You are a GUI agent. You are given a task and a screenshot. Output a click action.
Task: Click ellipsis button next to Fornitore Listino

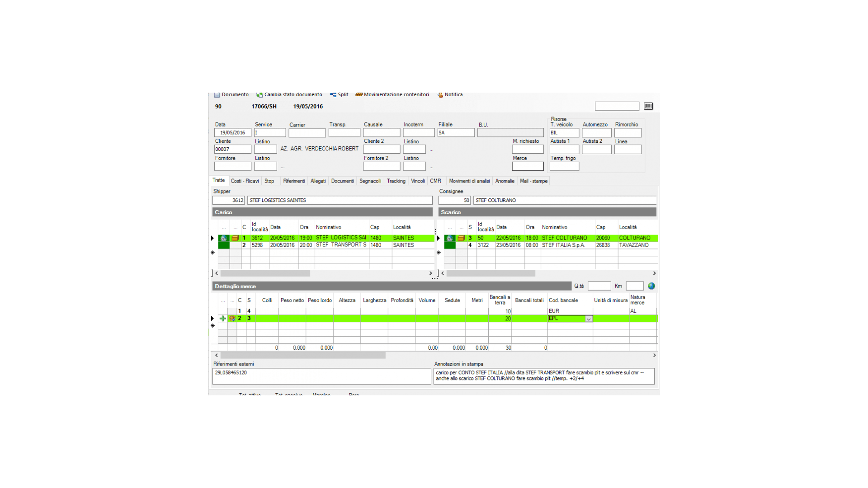pyautogui.click(x=283, y=167)
